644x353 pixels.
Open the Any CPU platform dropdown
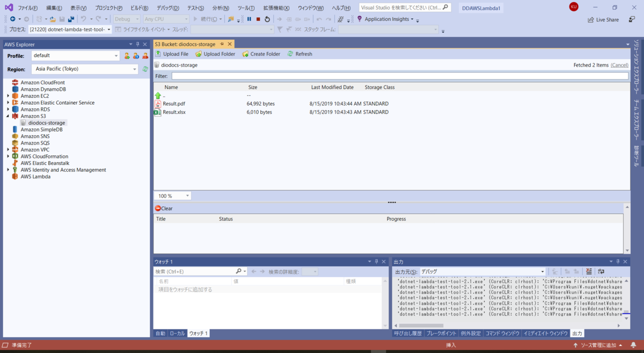click(166, 19)
